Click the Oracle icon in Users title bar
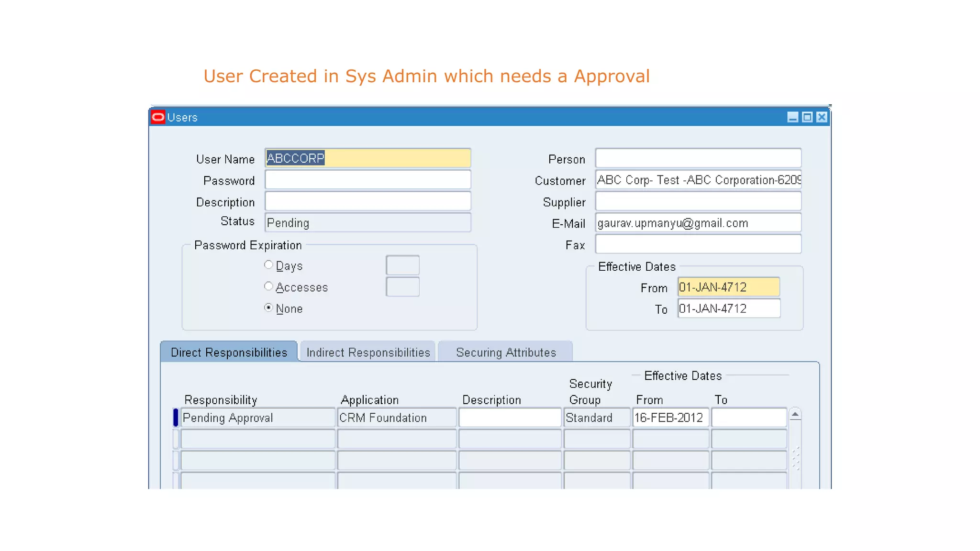This screenshot has width=980, height=551. 158,117
